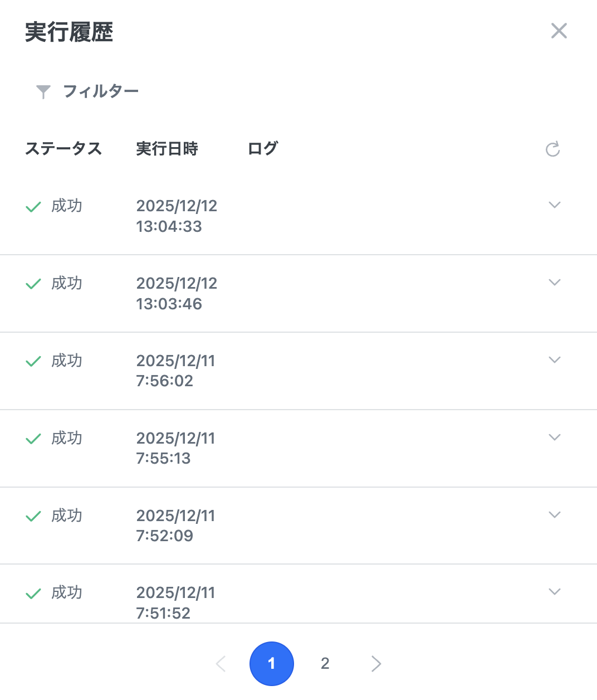The width and height of the screenshot is (597, 700).
Task: Expand the 7:56:02 execution log
Action: click(554, 360)
